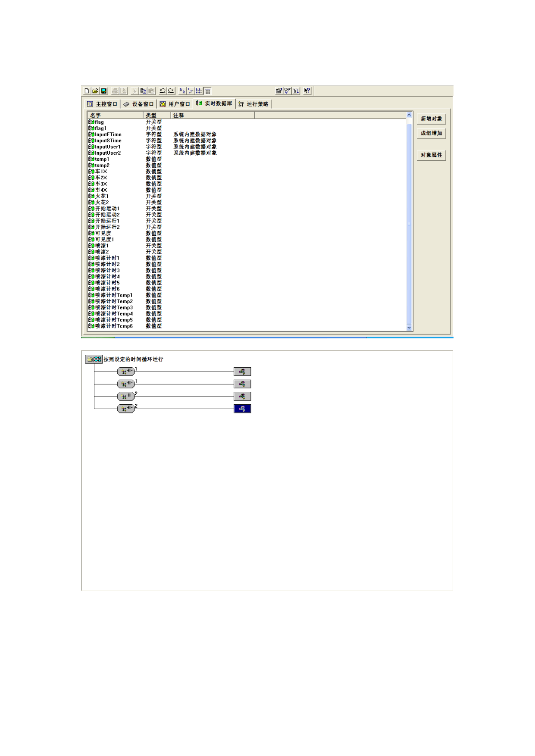This screenshot has height=756, width=535.
Task: Switch to details view icon
Action: click(208, 91)
